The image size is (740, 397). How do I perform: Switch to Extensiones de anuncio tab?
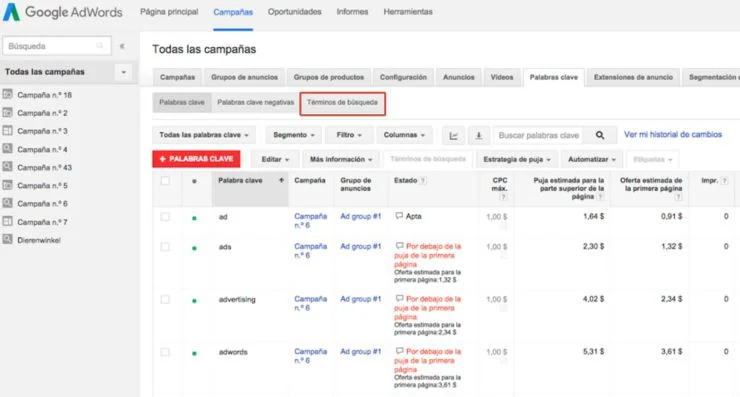coord(633,77)
